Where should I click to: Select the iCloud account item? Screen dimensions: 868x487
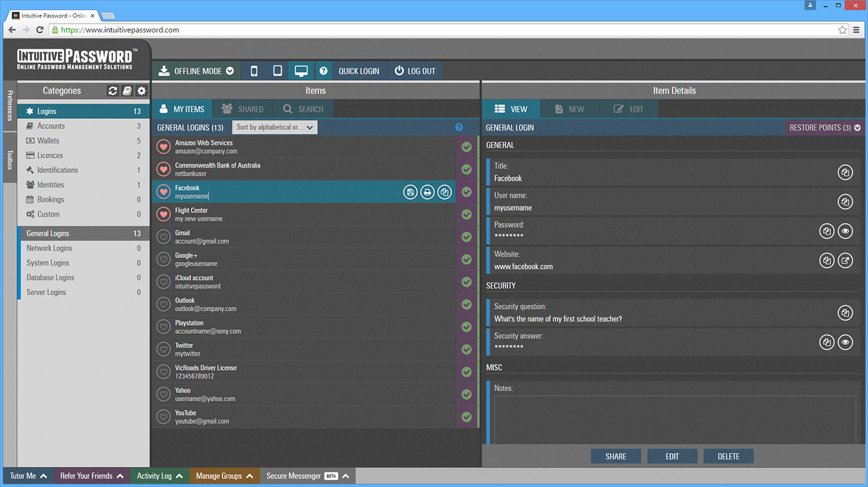304,282
